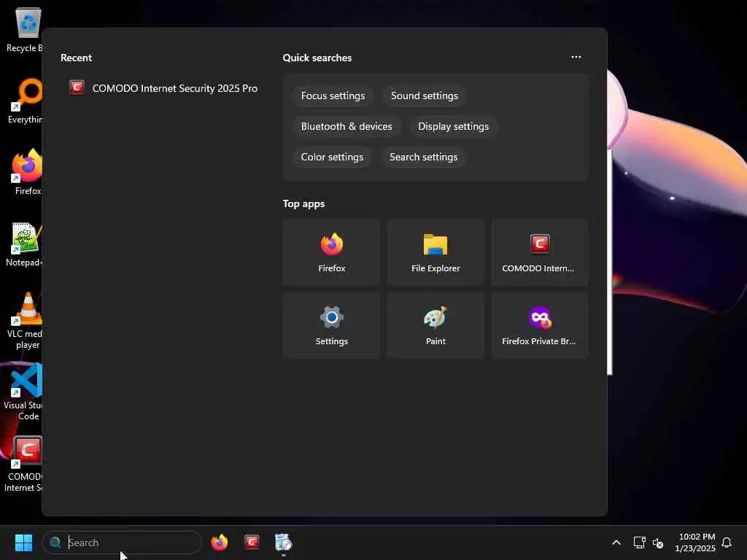The image size is (747, 560).
Task: Click the COMODO taskbar icon
Action: pos(252,542)
